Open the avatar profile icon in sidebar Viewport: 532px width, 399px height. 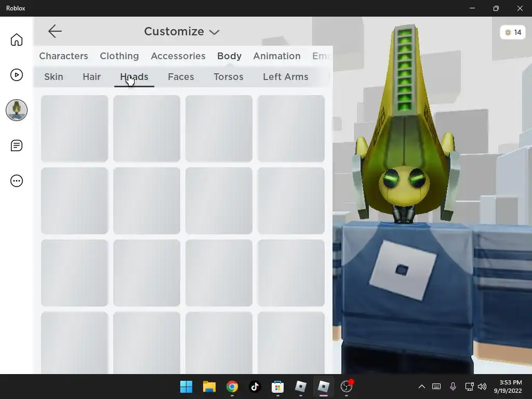[16, 110]
